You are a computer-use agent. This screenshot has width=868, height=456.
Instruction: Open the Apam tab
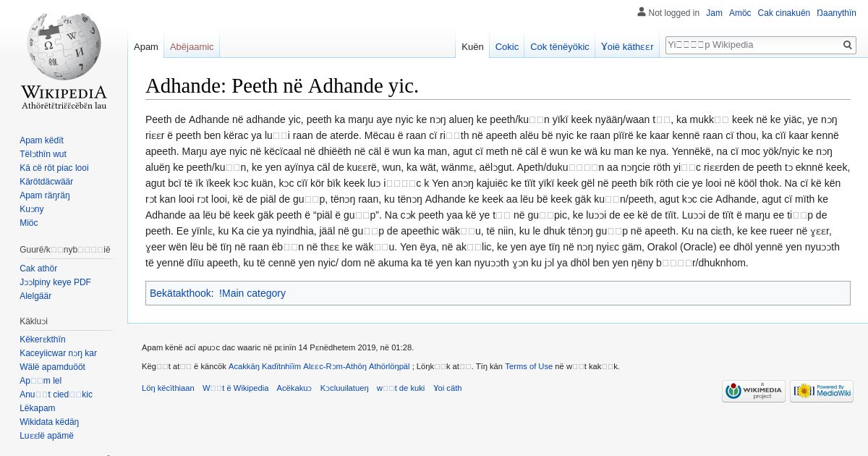coord(146,46)
